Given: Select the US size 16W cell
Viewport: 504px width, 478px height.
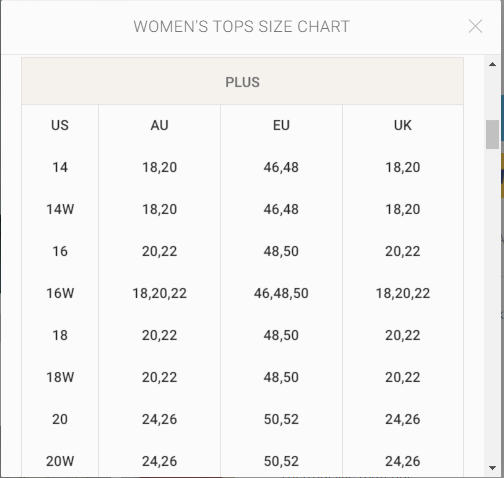Looking at the screenshot, I should click(60, 293).
